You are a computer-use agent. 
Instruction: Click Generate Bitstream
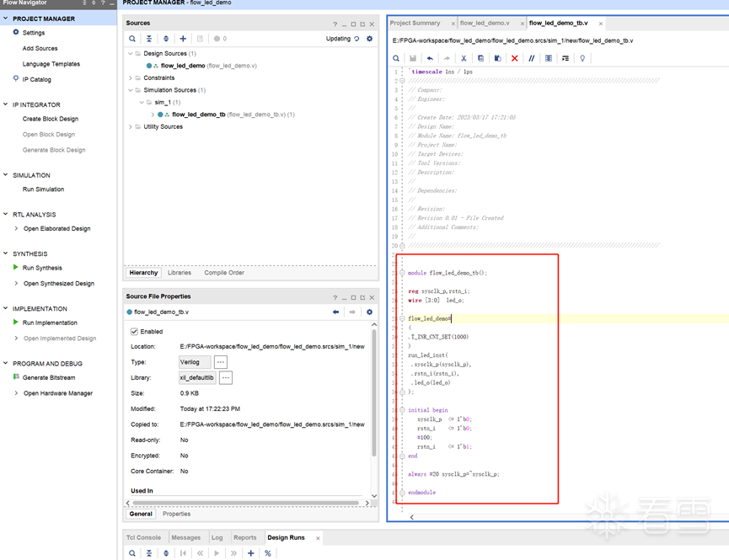click(x=49, y=377)
